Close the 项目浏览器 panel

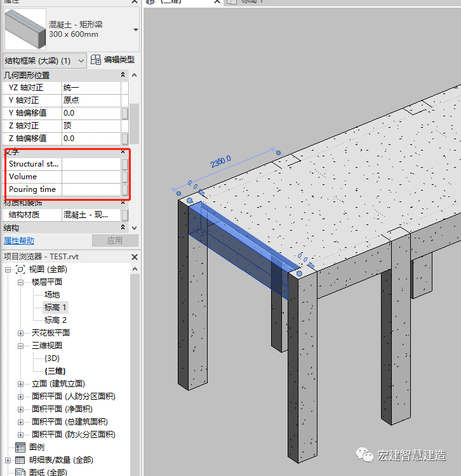coord(135,257)
